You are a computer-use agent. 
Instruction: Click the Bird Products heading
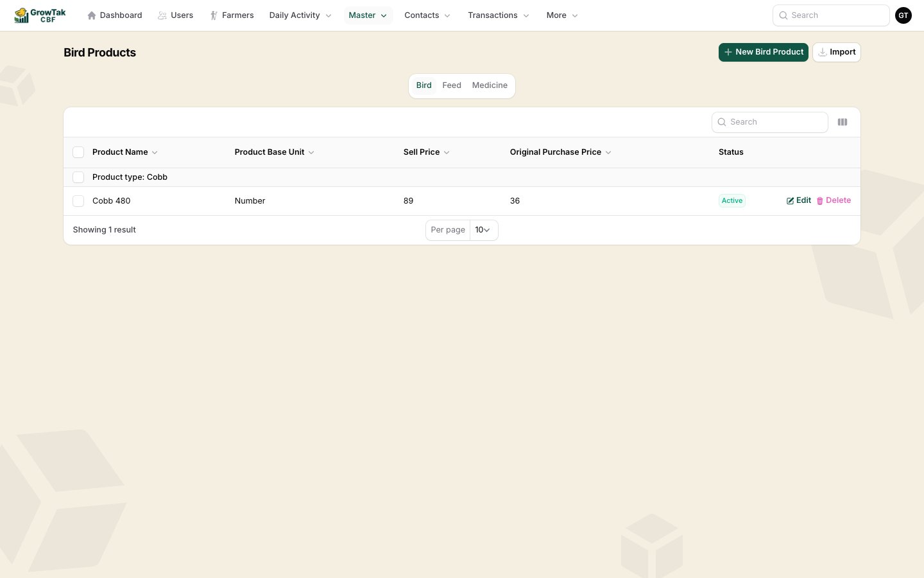pyautogui.click(x=99, y=53)
